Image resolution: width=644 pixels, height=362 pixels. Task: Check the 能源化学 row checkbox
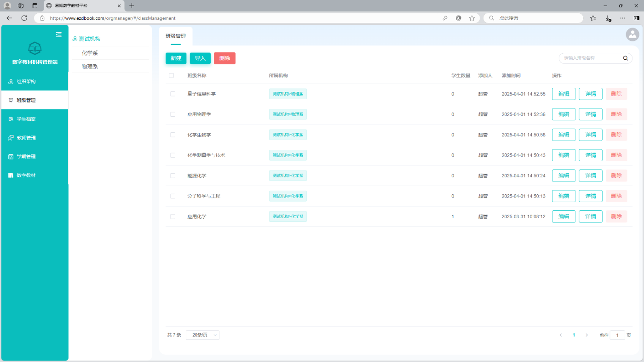click(x=172, y=175)
